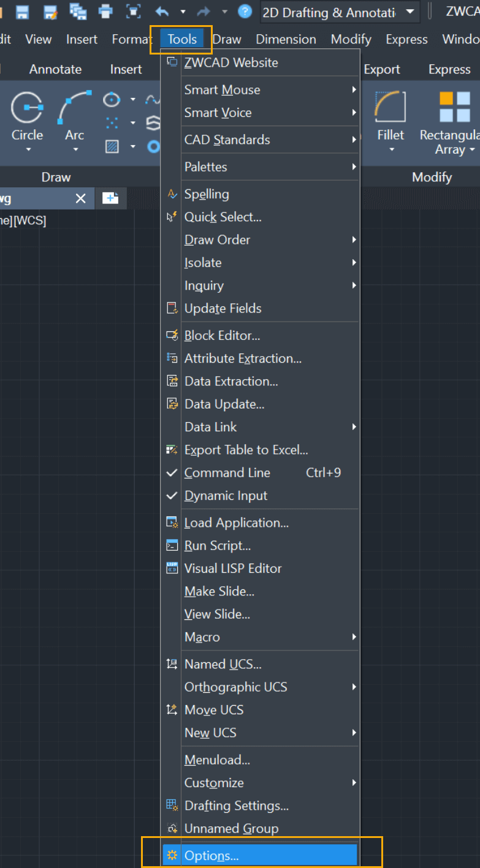
Task: Launch the Block Editor
Action: coord(260,336)
